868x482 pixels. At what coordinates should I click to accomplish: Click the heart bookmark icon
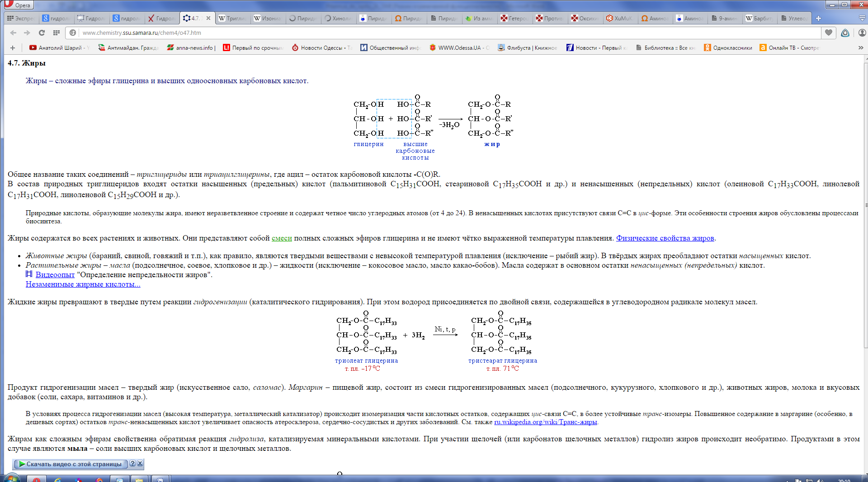pos(828,33)
